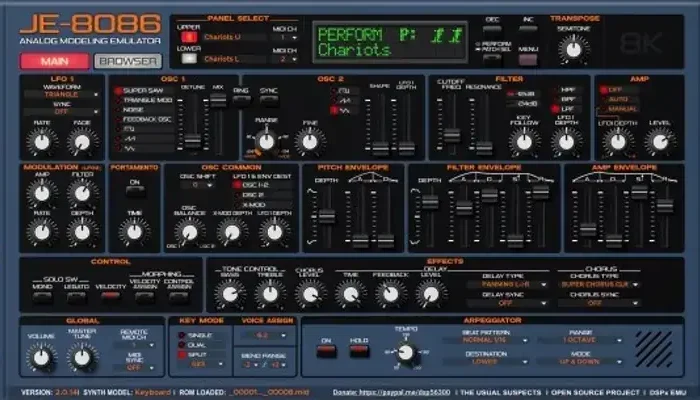Image resolution: width=700 pixels, height=400 pixels.
Task: Click the Delay Feedback knob
Action: coord(391,295)
